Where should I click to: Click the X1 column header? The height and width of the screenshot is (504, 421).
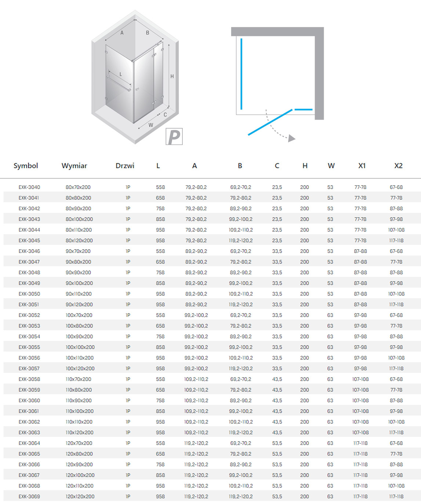click(x=362, y=166)
